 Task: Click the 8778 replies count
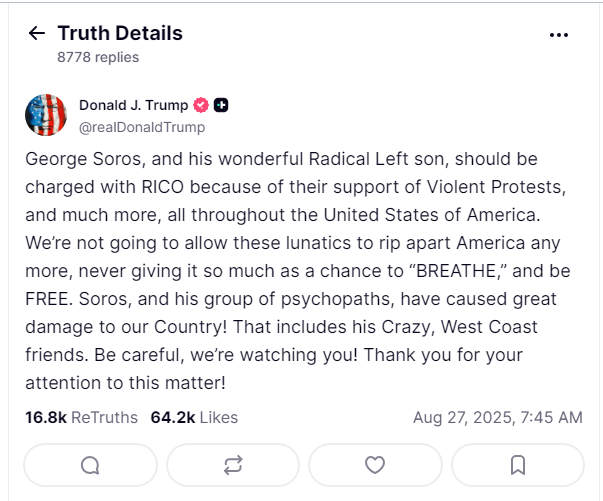coord(98,57)
